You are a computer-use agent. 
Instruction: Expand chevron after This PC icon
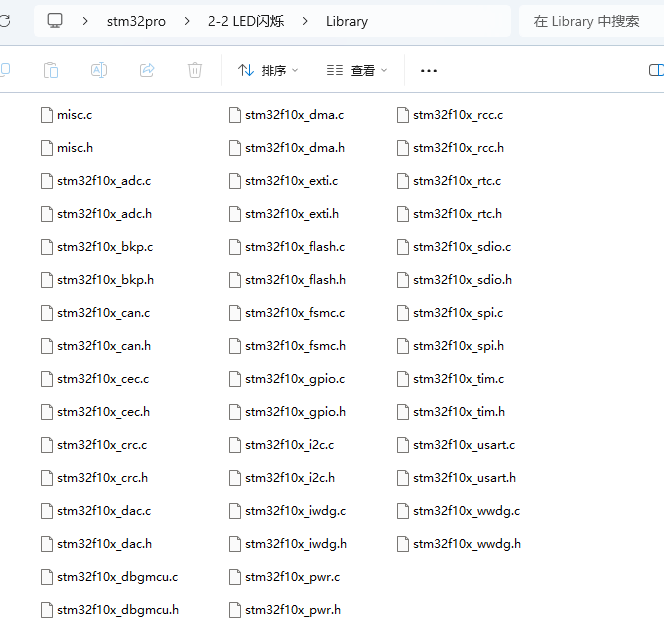click(x=85, y=21)
